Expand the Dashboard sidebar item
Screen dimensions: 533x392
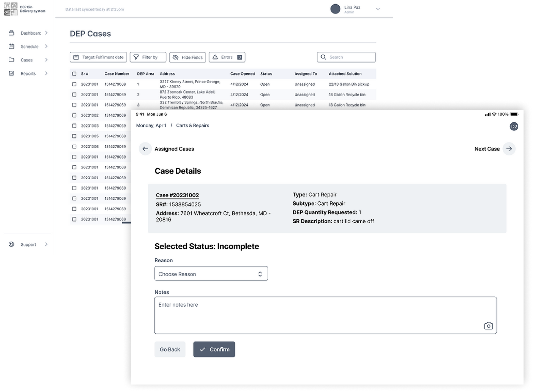pyautogui.click(x=31, y=33)
